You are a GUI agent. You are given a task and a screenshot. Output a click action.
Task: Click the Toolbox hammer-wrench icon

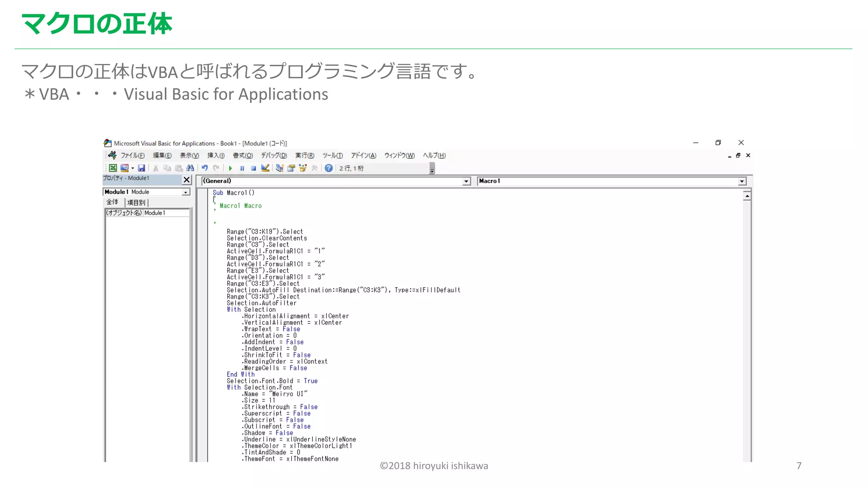pyautogui.click(x=314, y=168)
